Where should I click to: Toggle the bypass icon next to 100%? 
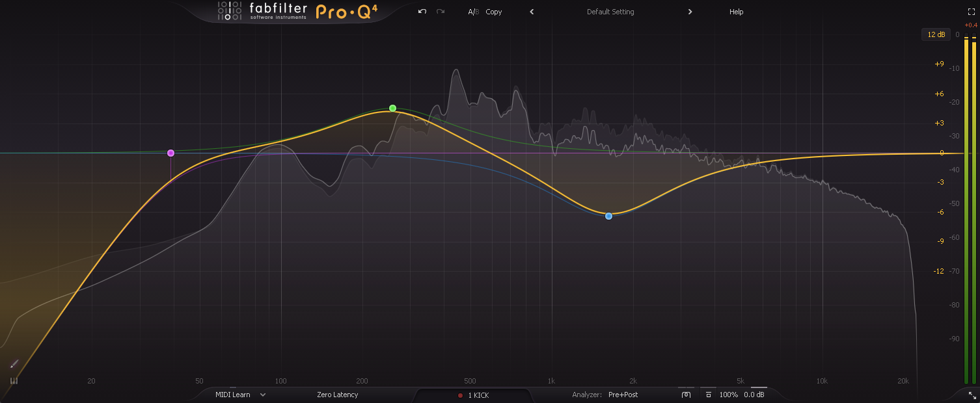(x=708, y=395)
